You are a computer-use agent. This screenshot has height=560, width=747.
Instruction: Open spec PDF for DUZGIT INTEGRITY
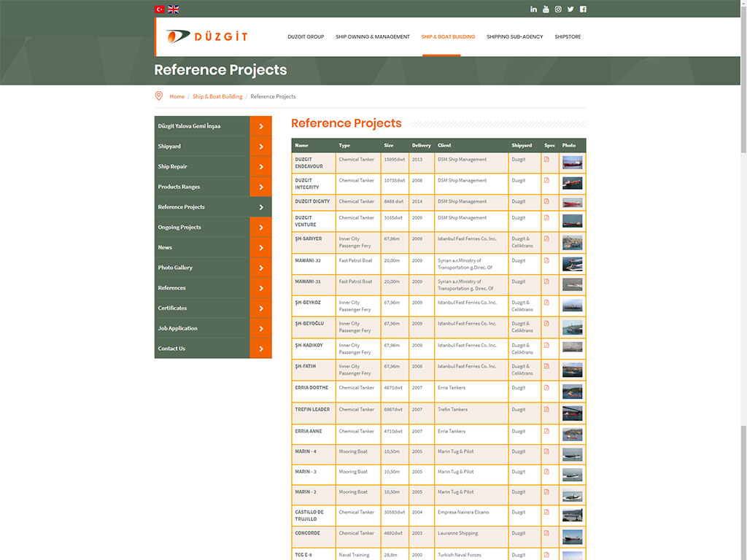[547, 181]
